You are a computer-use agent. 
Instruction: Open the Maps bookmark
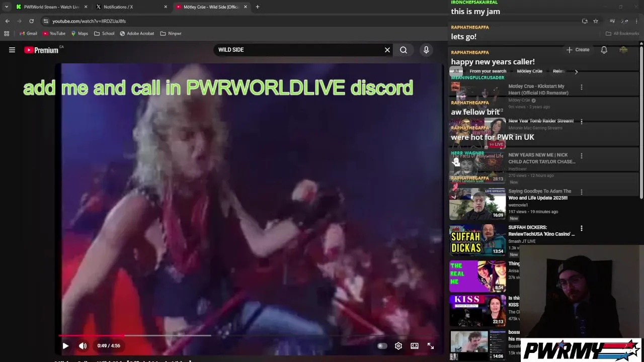click(79, 34)
